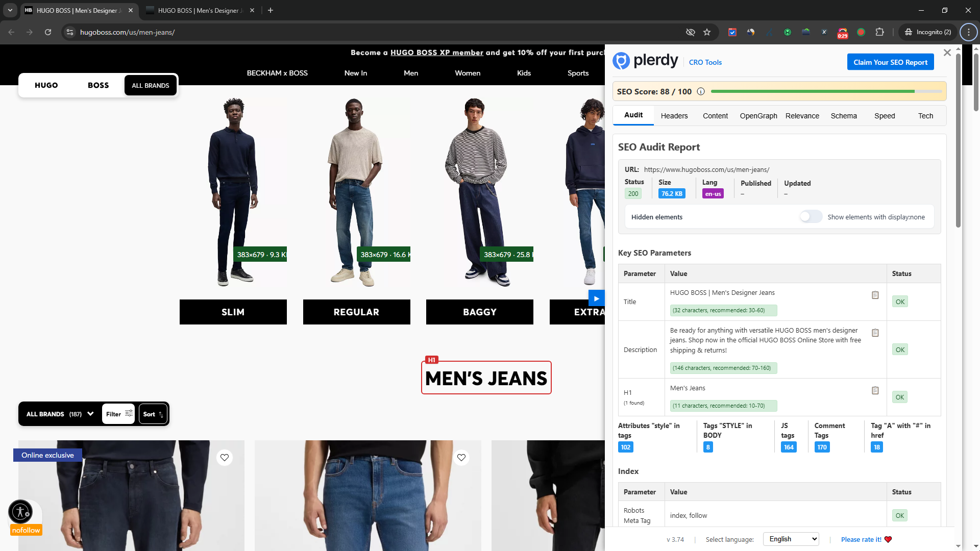Open the Schema tab in Plerdy
Screen dimensions: 980x551
click(843, 116)
